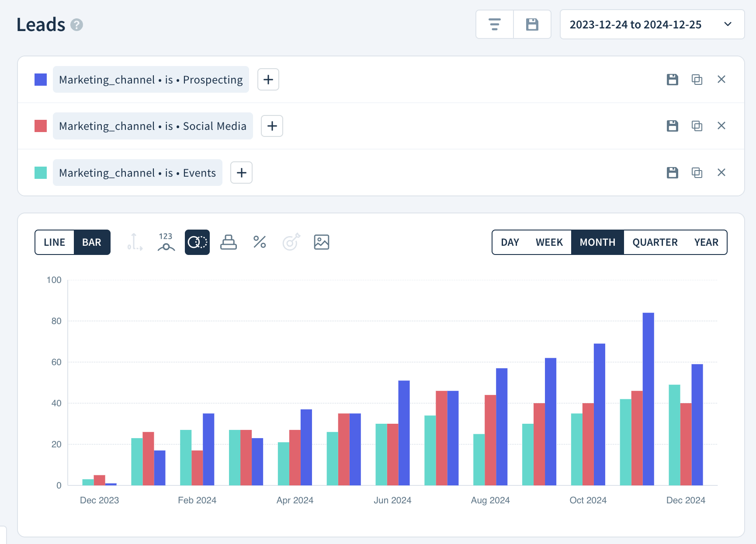Screen dimensions: 756x544
Task: Switch chart type to LINE
Action: [54, 242]
